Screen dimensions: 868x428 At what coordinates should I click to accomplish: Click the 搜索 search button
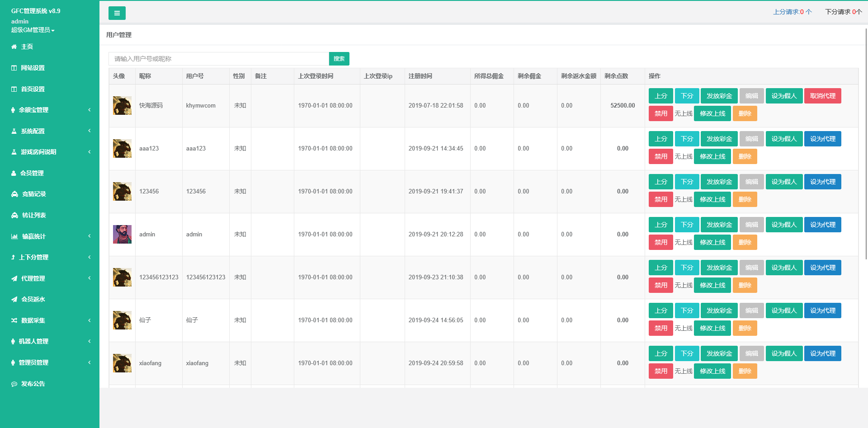(339, 58)
